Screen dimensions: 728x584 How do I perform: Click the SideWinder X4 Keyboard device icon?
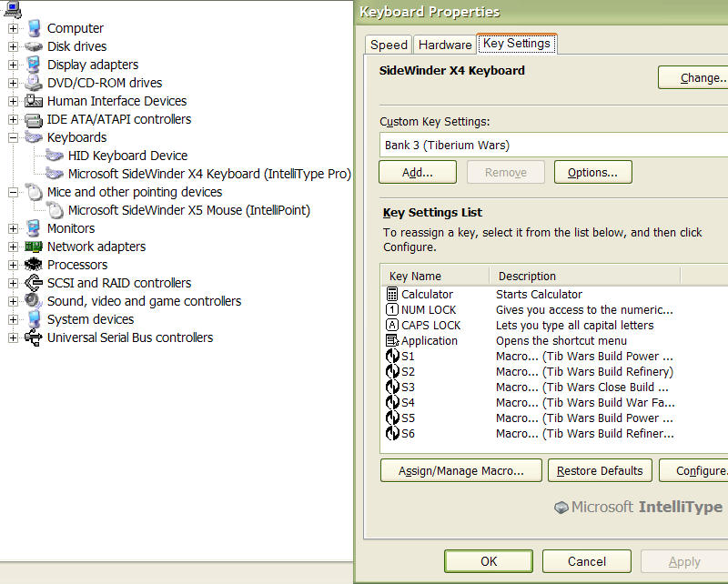(55, 174)
